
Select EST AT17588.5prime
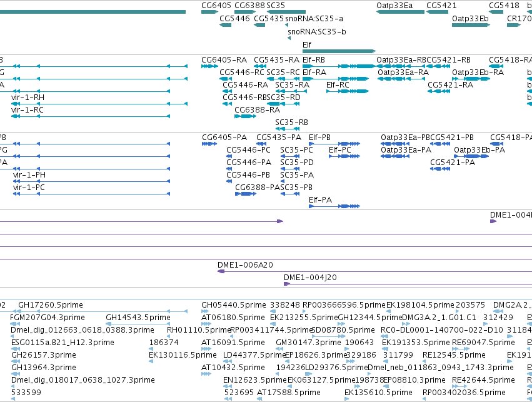click(289, 393)
